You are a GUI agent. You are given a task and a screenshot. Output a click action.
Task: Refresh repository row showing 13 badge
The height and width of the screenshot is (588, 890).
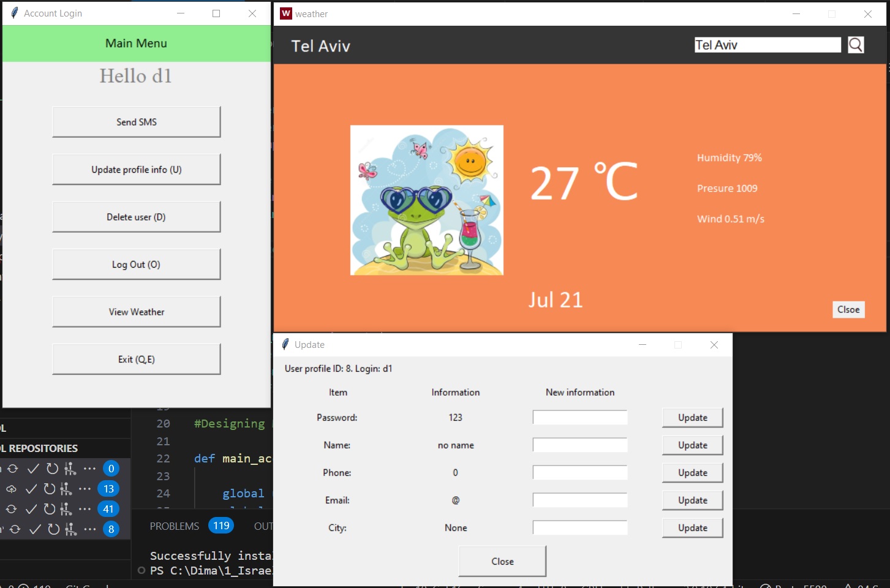click(50, 489)
